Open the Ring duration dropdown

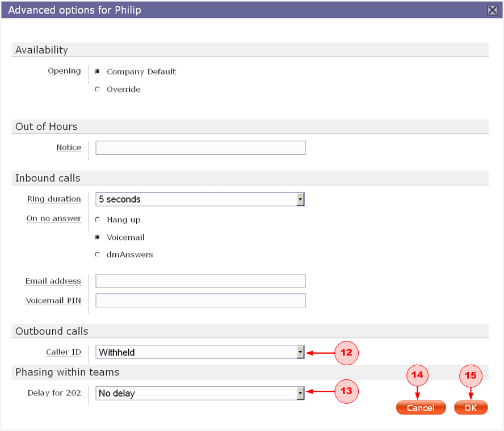[x=200, y=199]
